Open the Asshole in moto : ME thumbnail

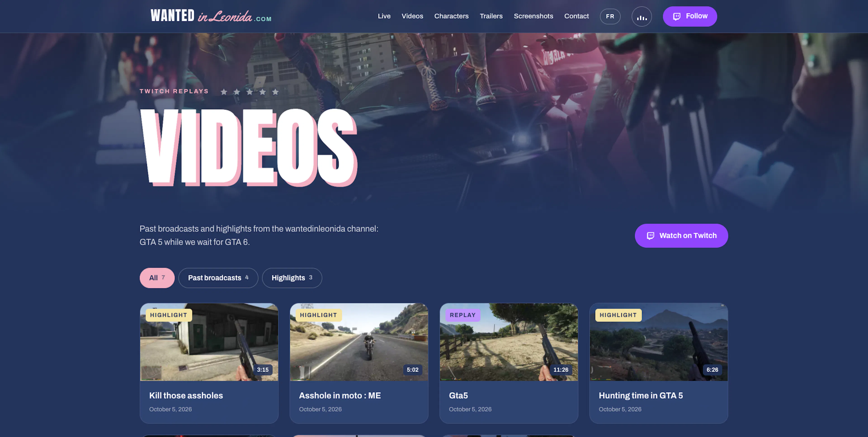pyautogui.click(x=359, y=342)
